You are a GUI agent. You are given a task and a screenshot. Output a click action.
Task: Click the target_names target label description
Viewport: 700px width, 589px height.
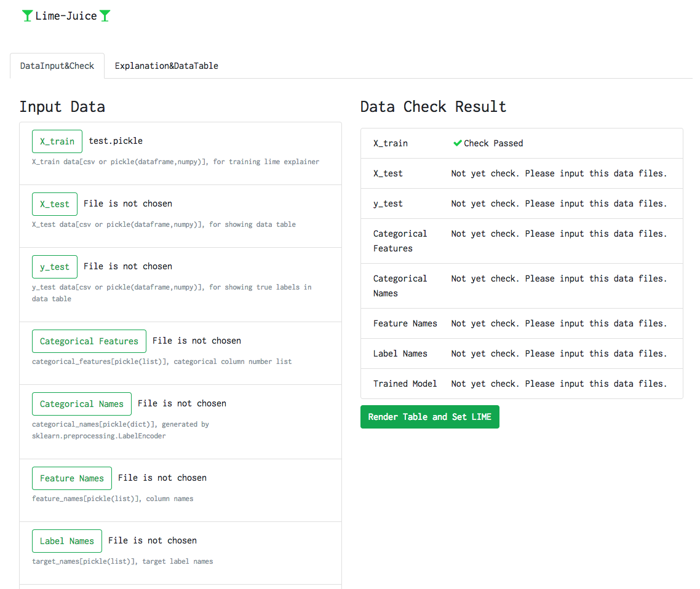click(122, 561)
